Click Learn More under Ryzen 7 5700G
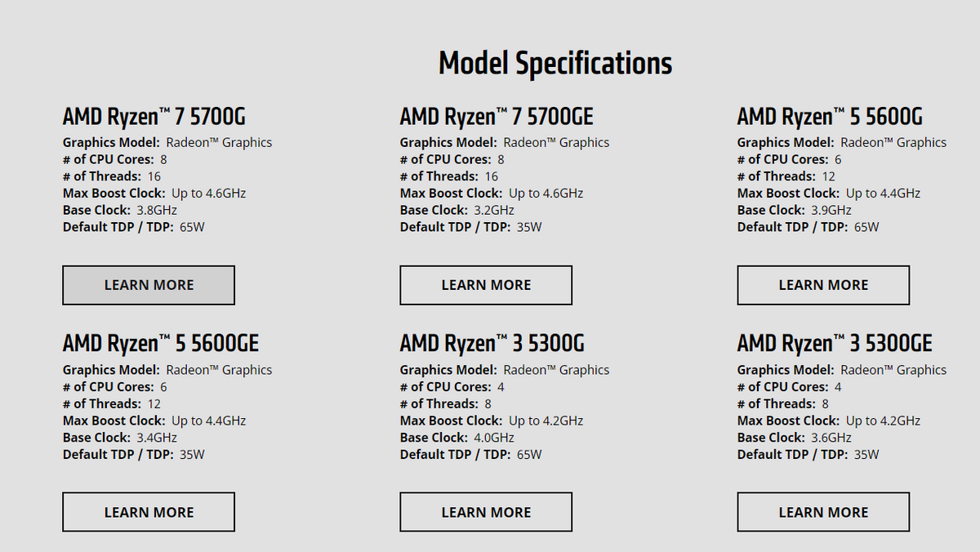980x552 pixels. 149,285
